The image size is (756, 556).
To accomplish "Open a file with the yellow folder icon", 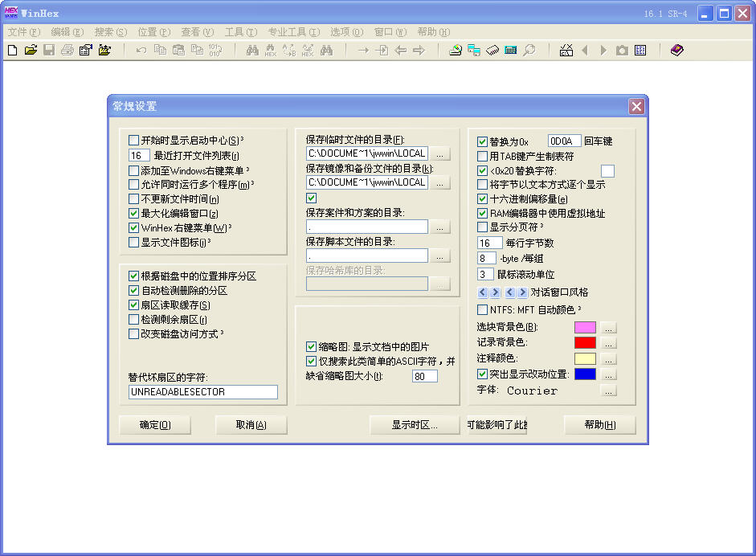I will click(31, 50).
